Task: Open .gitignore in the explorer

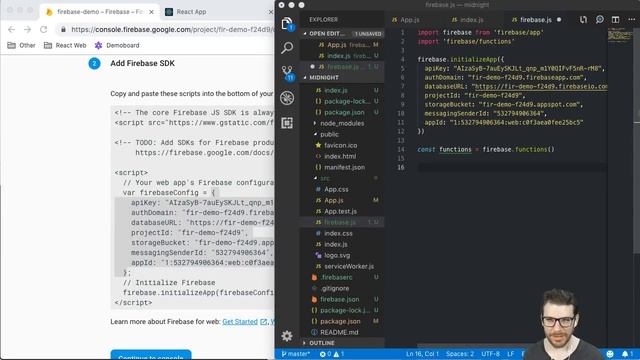Action: coord(334,289)
